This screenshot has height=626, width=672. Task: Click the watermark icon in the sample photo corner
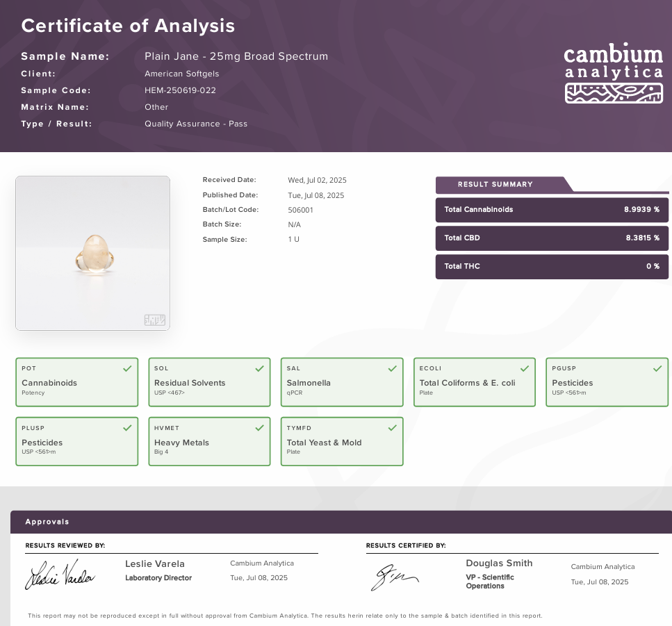pyautogui.click(x=154, y=320)
